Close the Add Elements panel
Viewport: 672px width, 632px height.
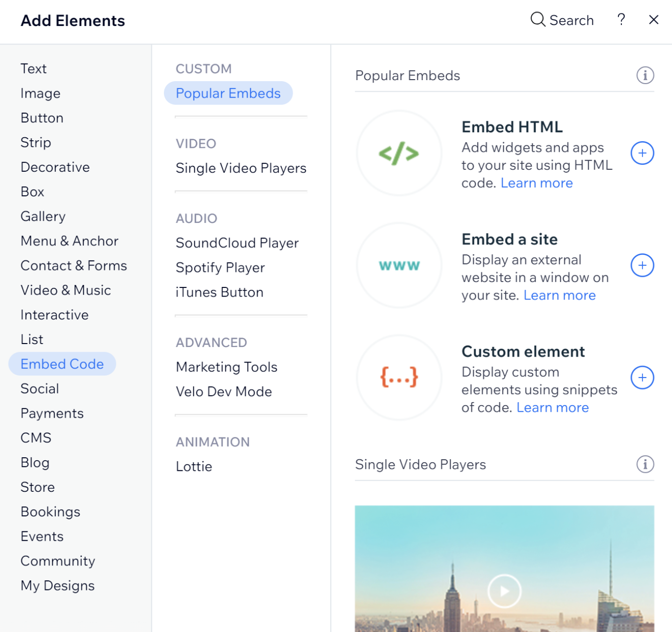click(653, 20)
